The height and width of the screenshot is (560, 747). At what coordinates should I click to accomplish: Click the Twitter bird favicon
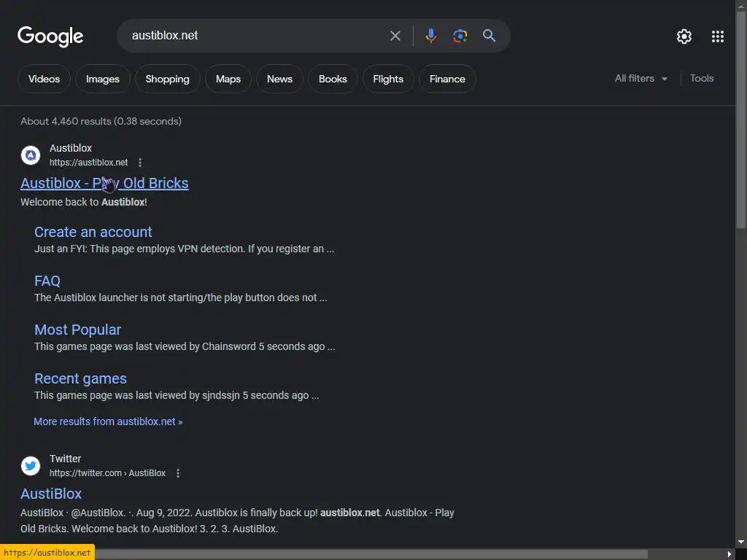pos(31,466)
